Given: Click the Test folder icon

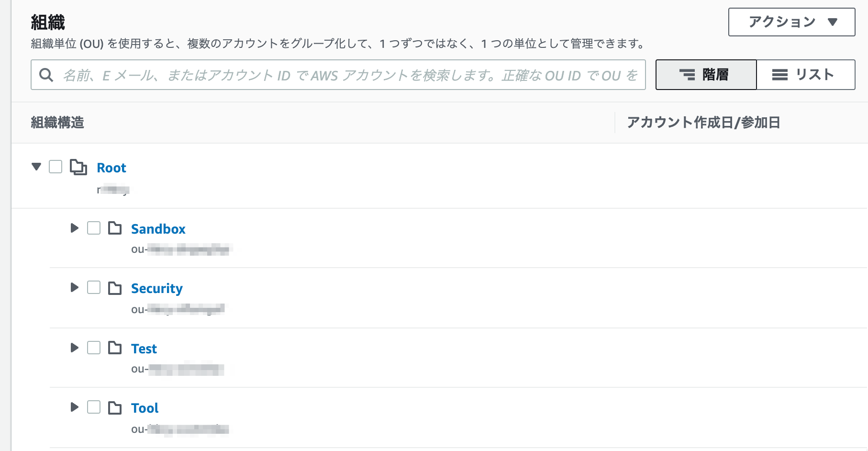Looking at the screenshot, I should 115,348.
